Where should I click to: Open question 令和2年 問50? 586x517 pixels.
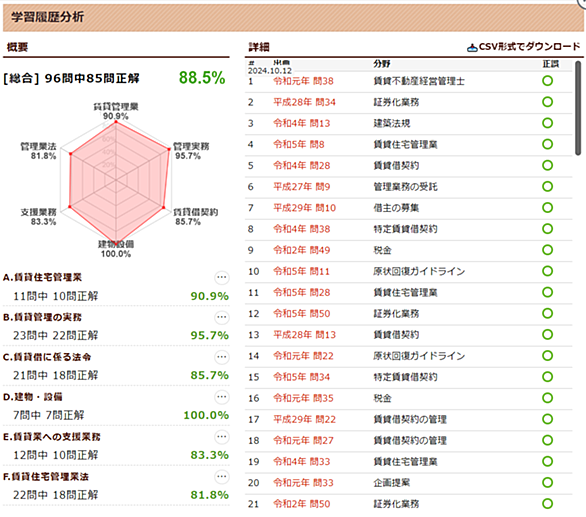[x=302, y=504]
